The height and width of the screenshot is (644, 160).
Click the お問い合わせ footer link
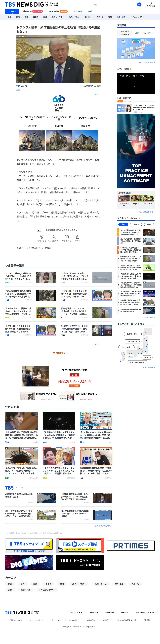pyautogui.click(x=92, y=620)
